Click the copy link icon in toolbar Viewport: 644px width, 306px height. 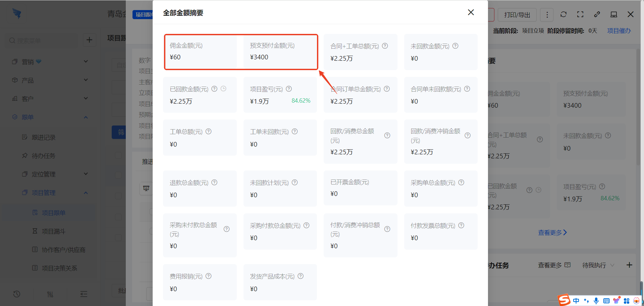pos(597,14)
